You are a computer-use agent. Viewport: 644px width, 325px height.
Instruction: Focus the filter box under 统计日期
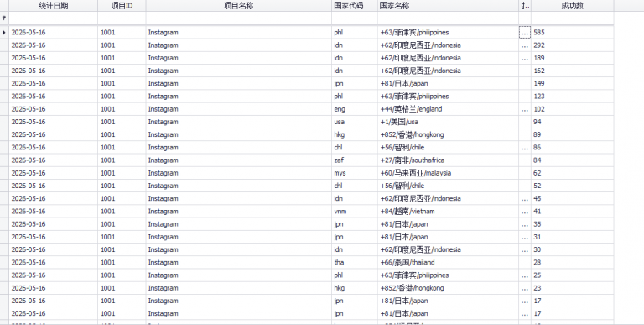pyautogui.click(x=54, y=18)
